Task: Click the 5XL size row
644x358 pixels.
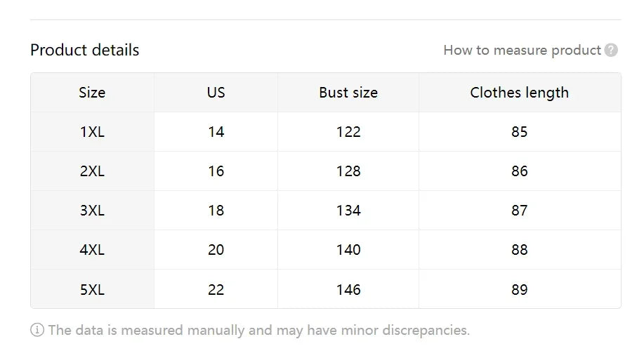Action: 92,289
